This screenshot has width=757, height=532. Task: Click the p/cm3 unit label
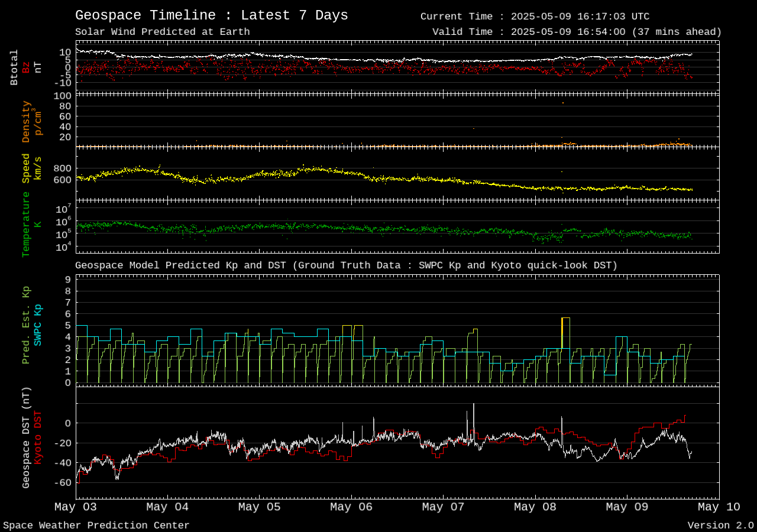tap(38, 121)
